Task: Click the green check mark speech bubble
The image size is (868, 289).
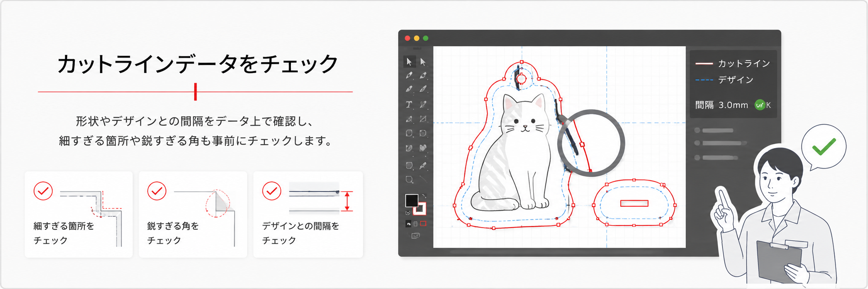Action: (823, 147)
